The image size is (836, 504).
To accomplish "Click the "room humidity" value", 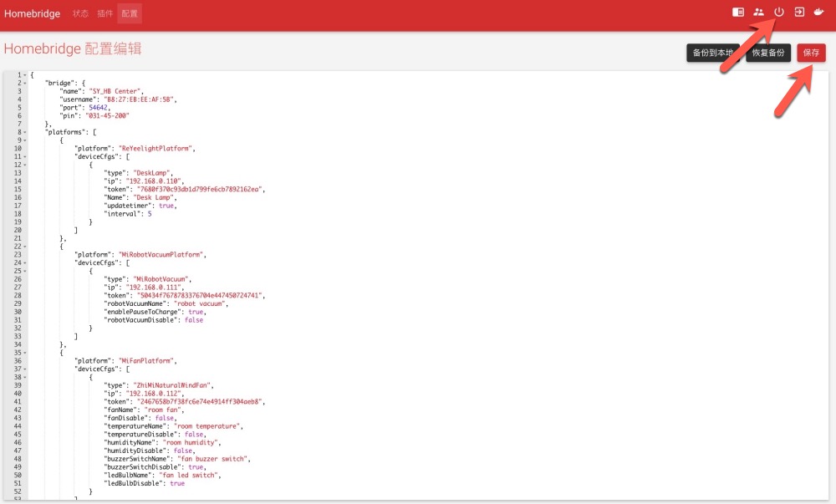I will click(190, 442).
